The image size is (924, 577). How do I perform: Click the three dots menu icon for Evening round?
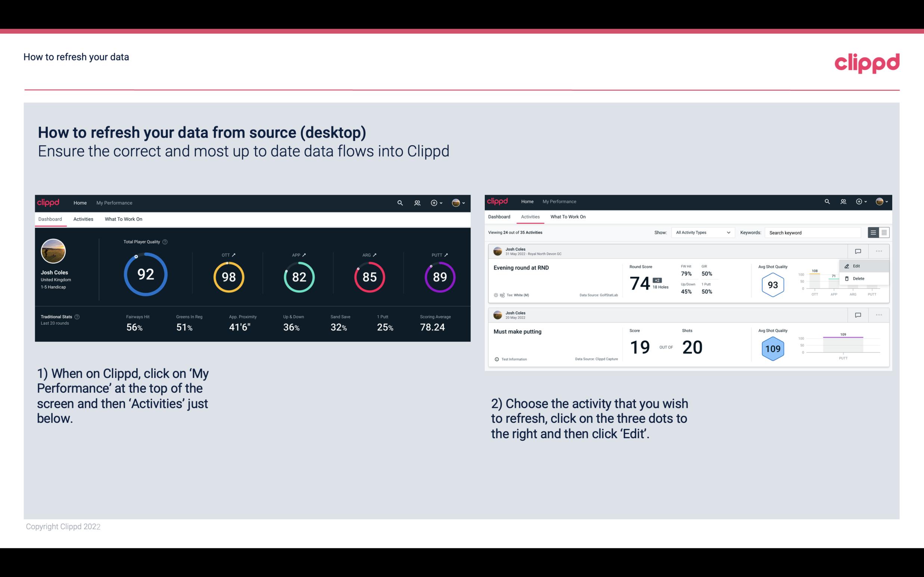click(x=879, y=250)
